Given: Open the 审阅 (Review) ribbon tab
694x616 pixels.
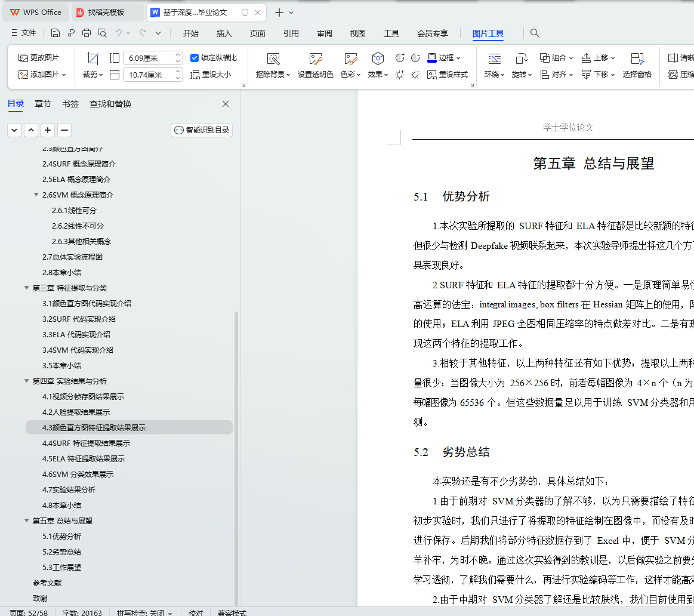Looking at the screenshot, I should pos(325,33).
